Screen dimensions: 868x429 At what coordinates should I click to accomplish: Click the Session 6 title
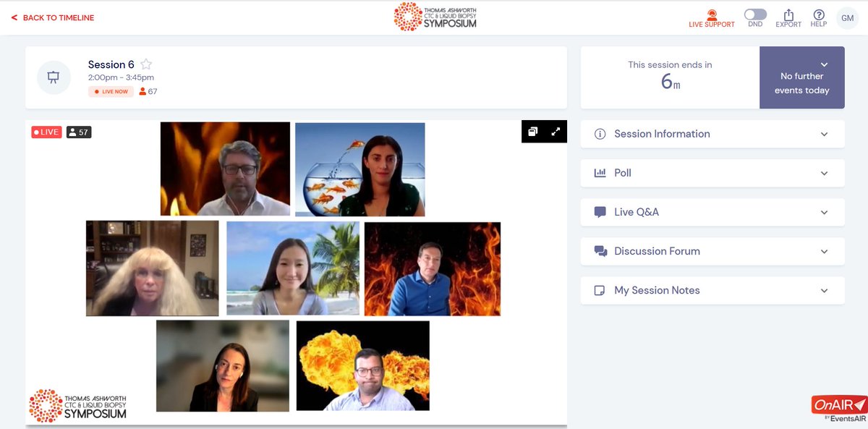pyautogui.click(x=111, y=64)
